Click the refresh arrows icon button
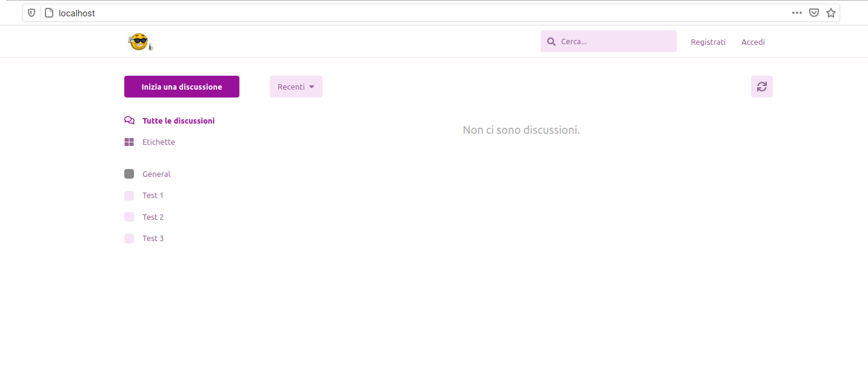 click(x=761, y=87)
